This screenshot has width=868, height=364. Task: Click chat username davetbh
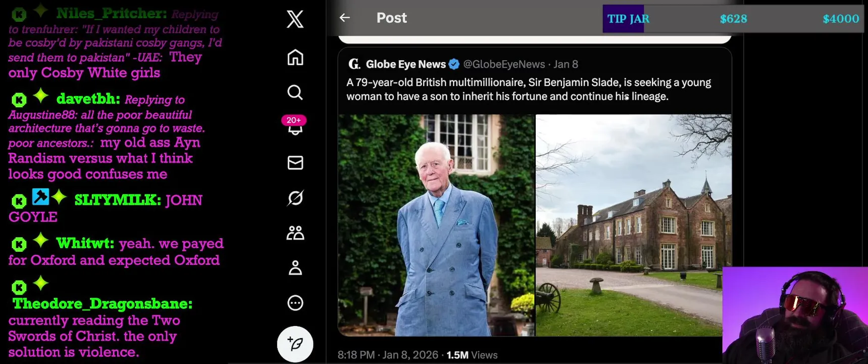click(88, 99)
